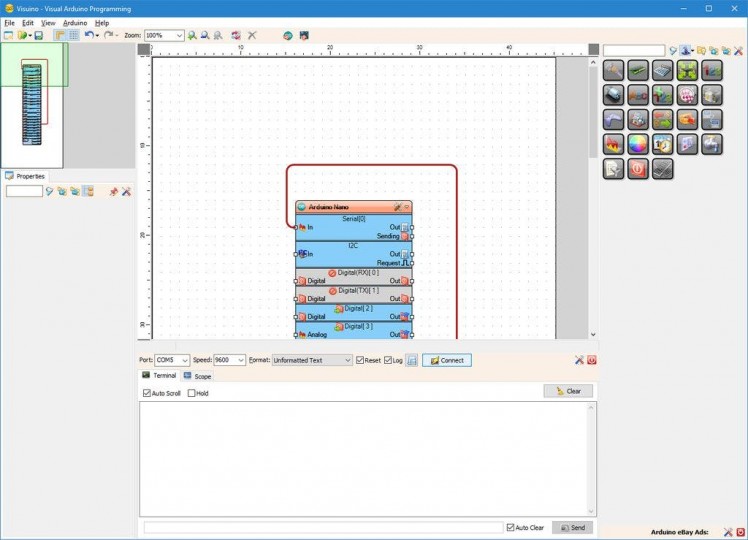
Task: Select the red power button component category
Action: pyautogui.click(x=638, y=169)
